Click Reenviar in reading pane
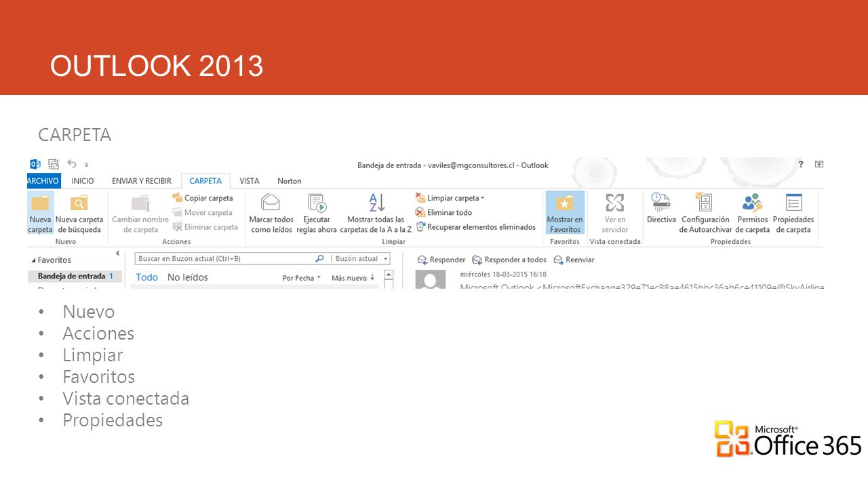 click(574, 260)
